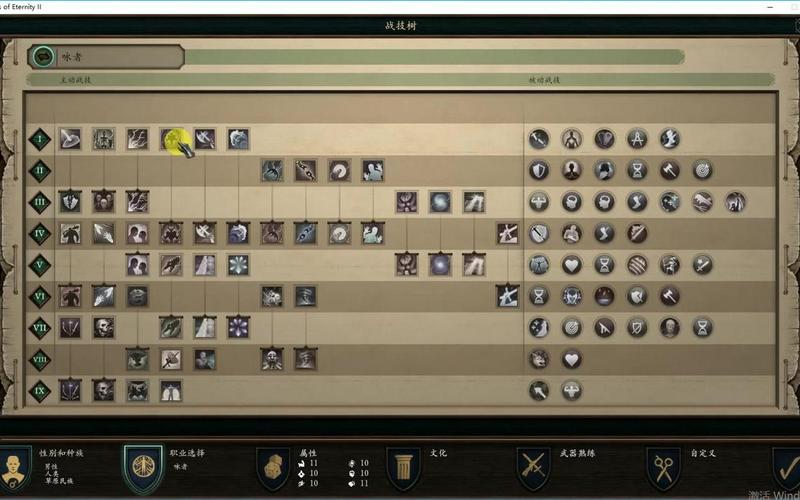This screenshot has width=800, height=500.
Task: Select the tier II target passive talent
Action: pyautogui.click(x=703, y=170)
